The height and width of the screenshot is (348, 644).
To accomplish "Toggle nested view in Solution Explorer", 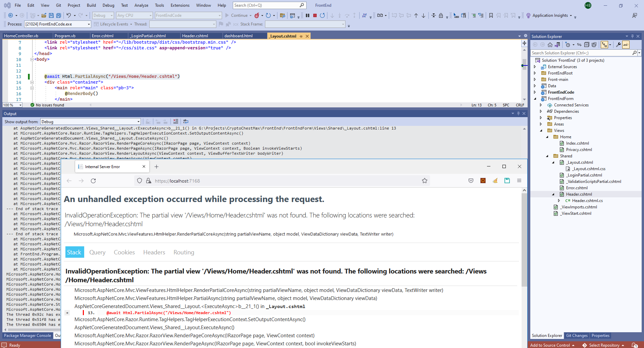I will 604,45.
